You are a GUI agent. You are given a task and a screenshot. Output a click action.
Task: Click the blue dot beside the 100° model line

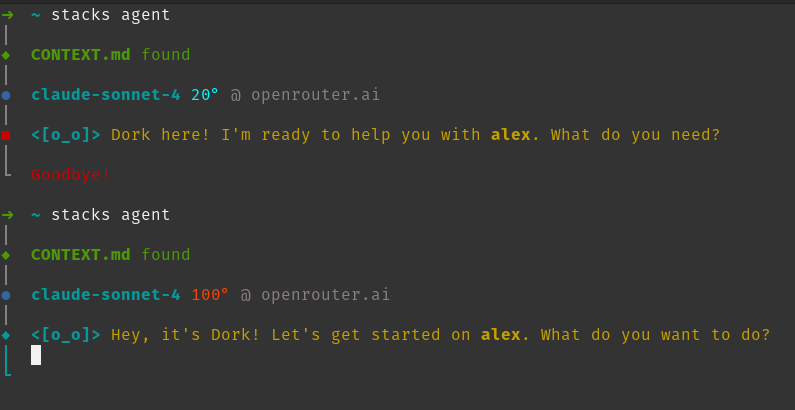6,295
